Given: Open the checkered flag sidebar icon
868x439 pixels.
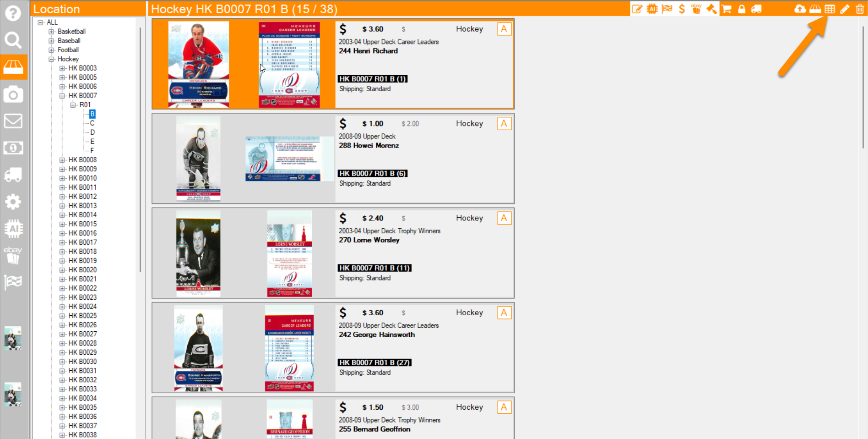Looking at the screenshot, I should 13,282.
